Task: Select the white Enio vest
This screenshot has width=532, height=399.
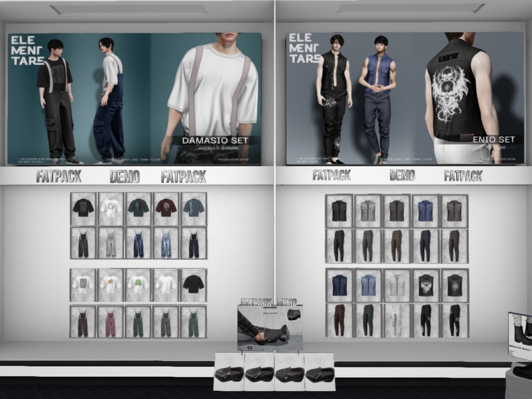Action: pos(397,285)
